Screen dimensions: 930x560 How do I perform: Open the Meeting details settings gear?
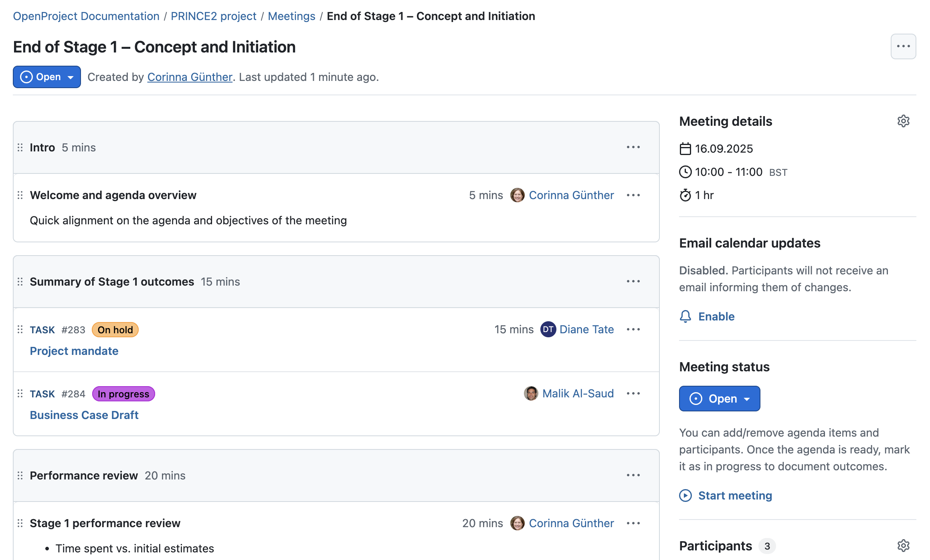click(904, 121)
